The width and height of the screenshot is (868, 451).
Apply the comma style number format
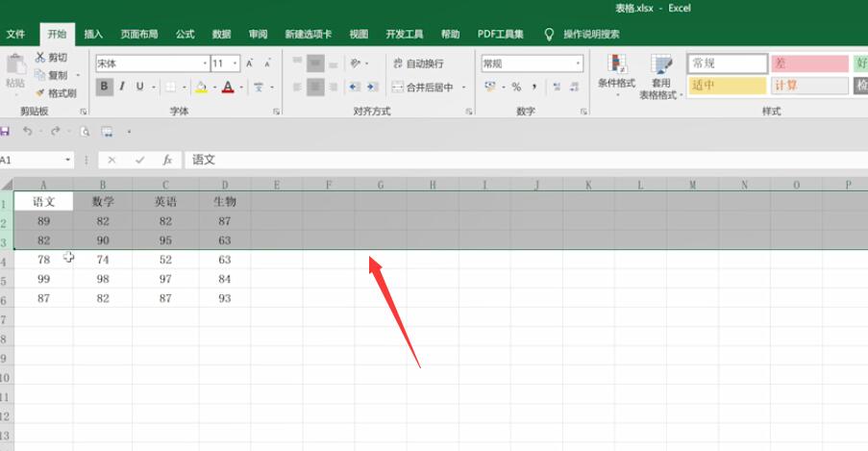click(x=534, y=87)
